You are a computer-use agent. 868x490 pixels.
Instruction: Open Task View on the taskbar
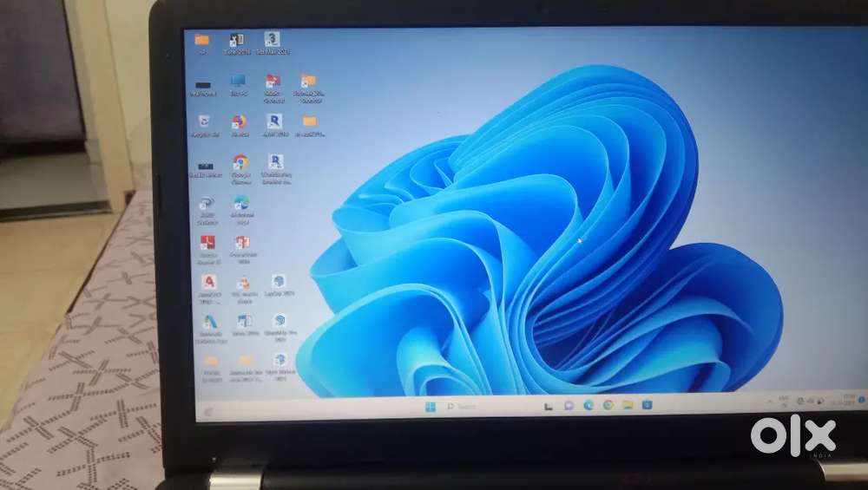(x=548, y=407)
